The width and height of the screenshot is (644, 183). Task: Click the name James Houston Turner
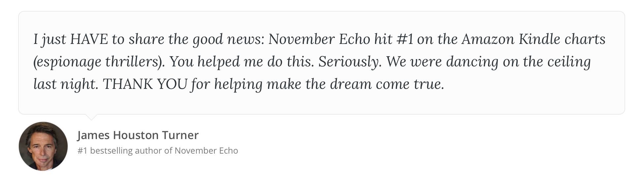click(x=138, y=135)
